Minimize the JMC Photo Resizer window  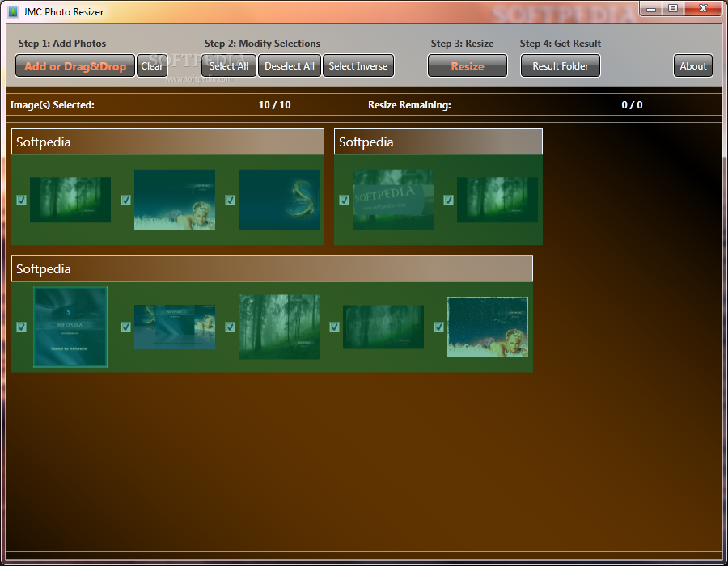(x=651, y=8)
